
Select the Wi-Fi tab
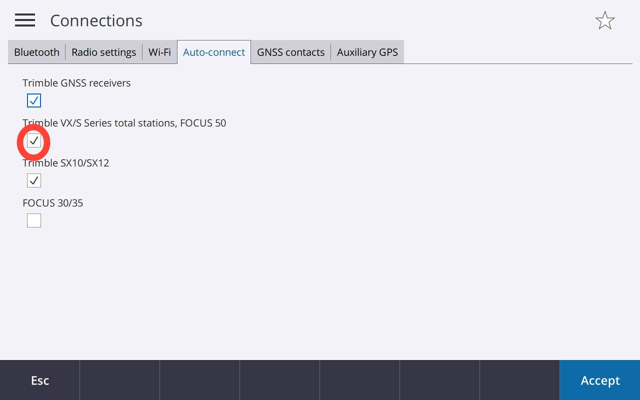click(x=159, y=52)
